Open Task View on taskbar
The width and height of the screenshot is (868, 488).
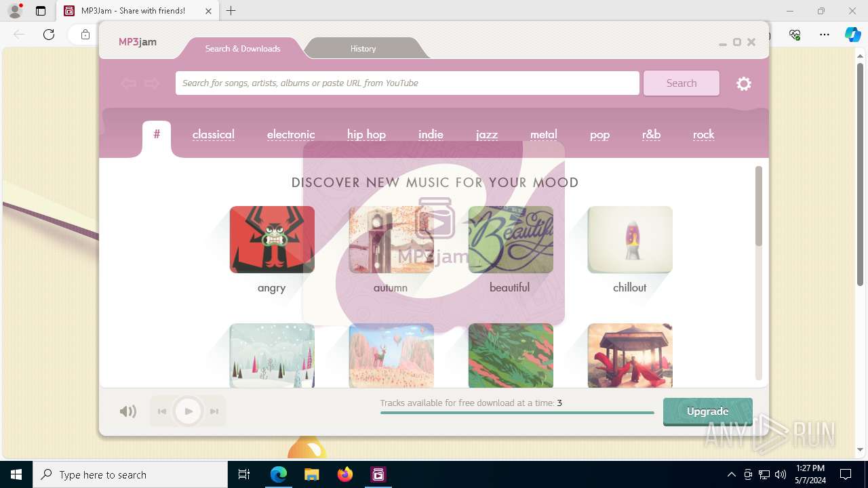244,474
